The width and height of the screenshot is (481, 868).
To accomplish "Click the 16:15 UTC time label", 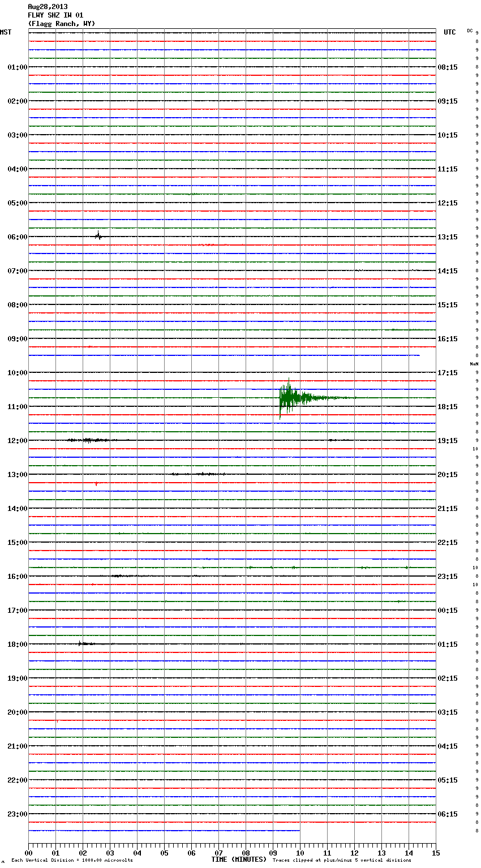I will point(448,339).
